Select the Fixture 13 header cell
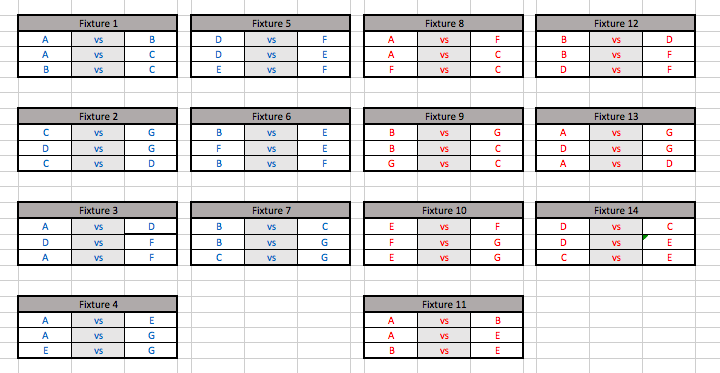720x373 pixels. click(616, 117)
